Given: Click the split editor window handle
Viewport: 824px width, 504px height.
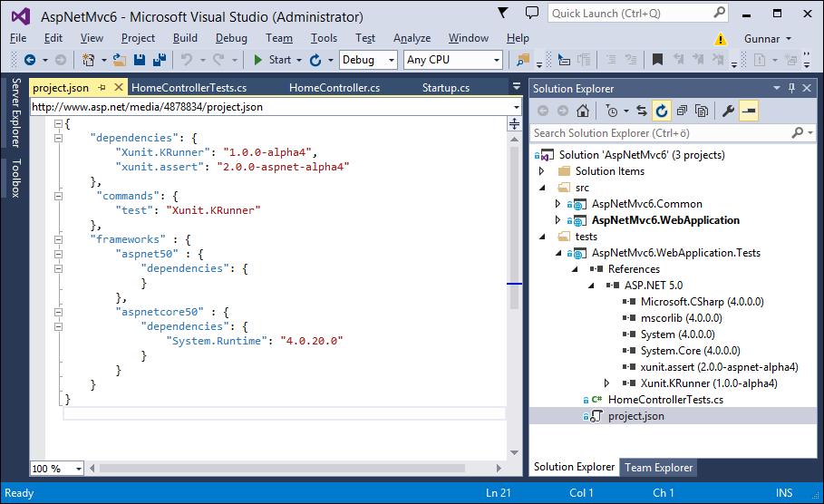Looking at the screenshot, I should pos(514,124).
